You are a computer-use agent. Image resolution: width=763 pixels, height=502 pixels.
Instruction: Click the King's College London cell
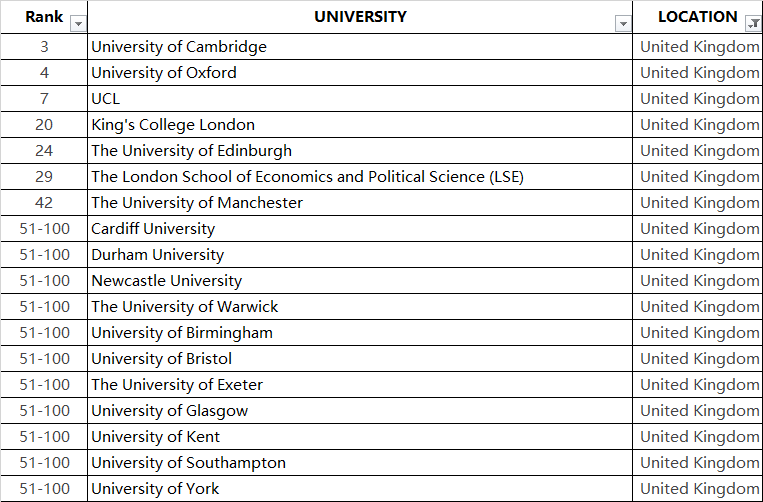(x=173, y=125)
